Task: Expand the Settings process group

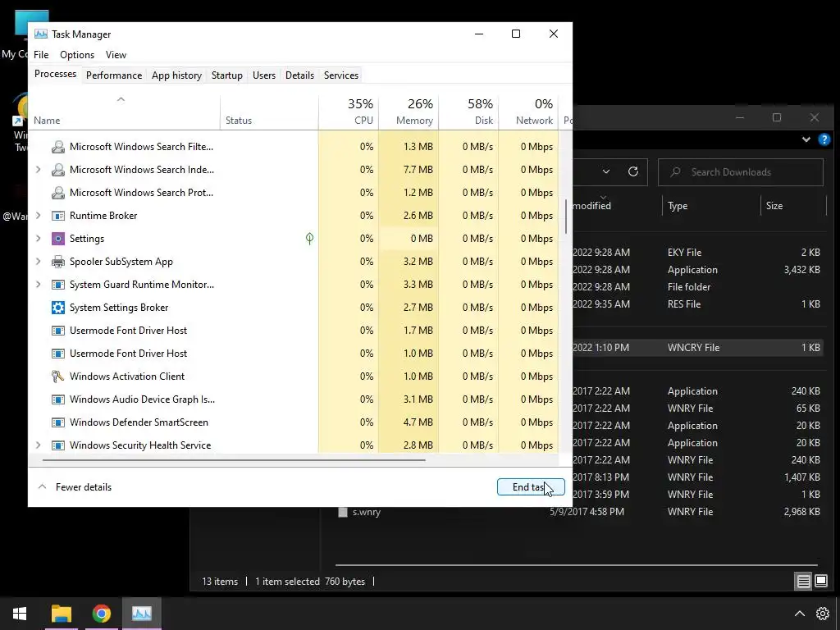Action: (x=38, y=239)
